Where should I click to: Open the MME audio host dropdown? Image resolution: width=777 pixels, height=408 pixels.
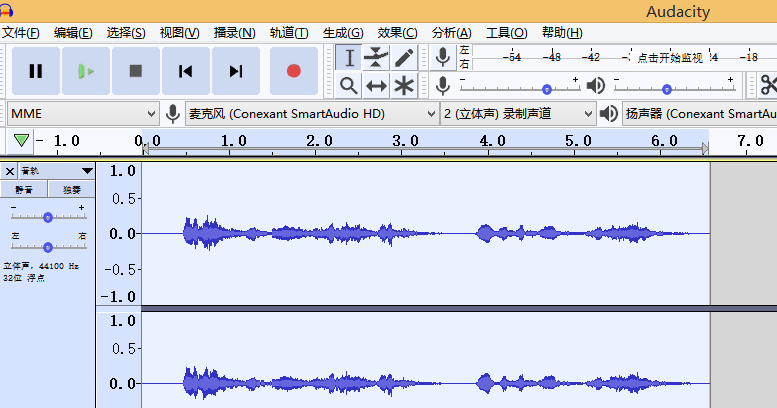coord(83,114)
